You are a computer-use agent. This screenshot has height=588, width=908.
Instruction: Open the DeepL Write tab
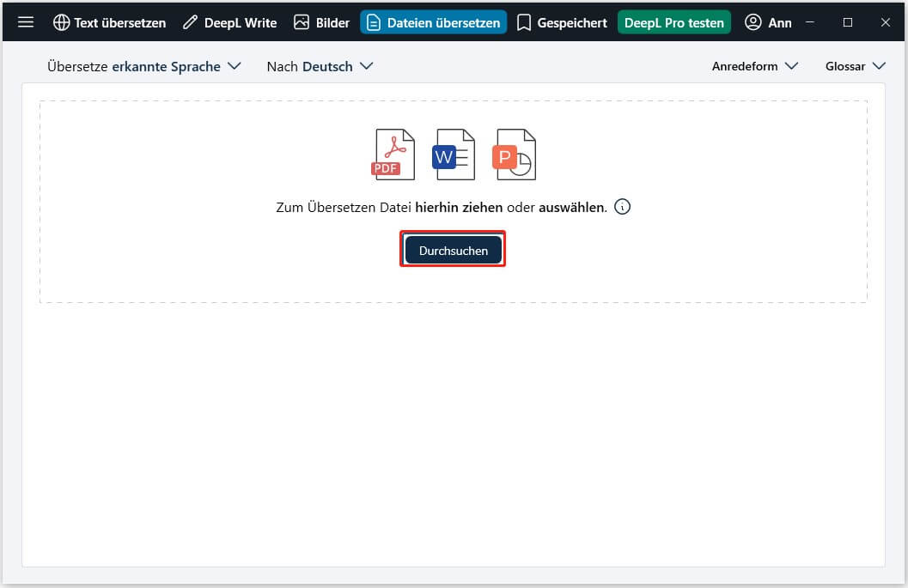pos(230,22)
